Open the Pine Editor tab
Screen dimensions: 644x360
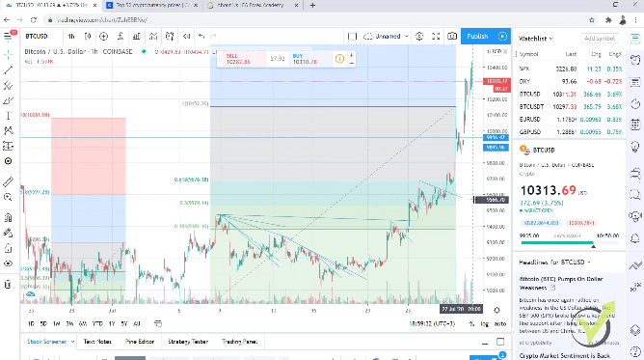[x=140, y=342]
